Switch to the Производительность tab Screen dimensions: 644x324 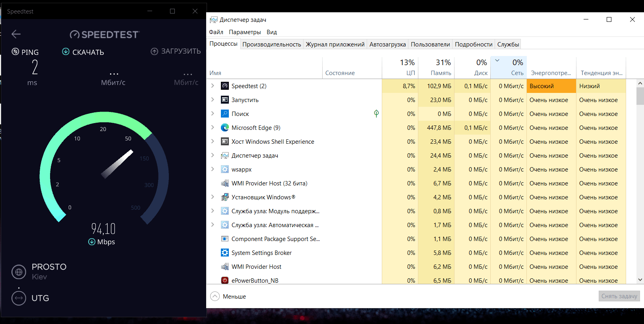[272, 44]
